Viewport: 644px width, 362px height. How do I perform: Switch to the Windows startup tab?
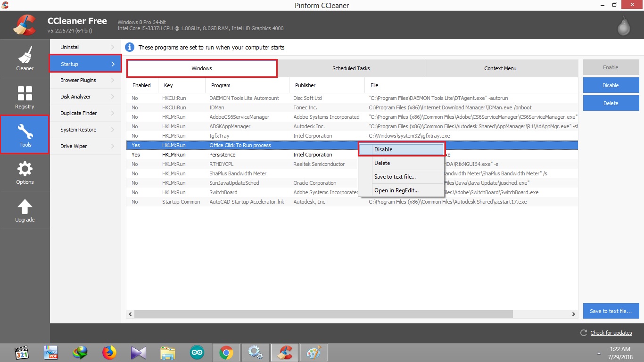(202, 68)
